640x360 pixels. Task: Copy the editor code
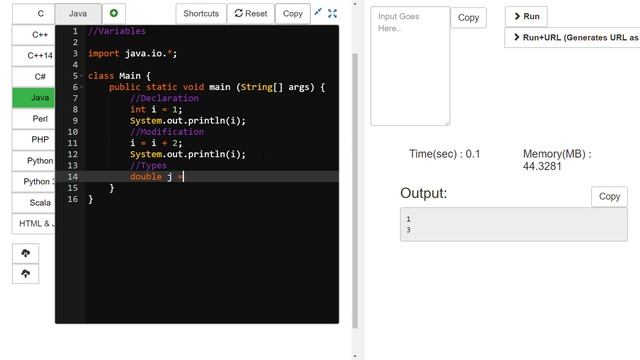pos(293,13)
